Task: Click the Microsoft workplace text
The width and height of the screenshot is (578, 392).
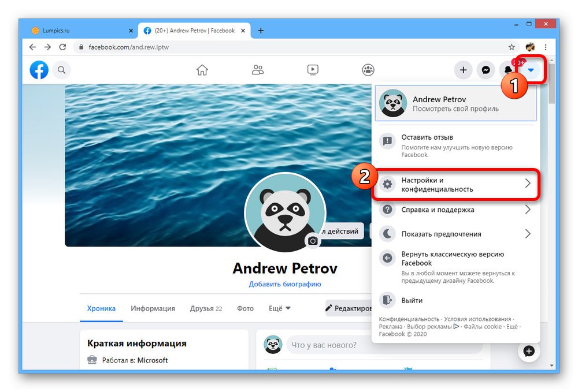Action: tap(153, 360)
